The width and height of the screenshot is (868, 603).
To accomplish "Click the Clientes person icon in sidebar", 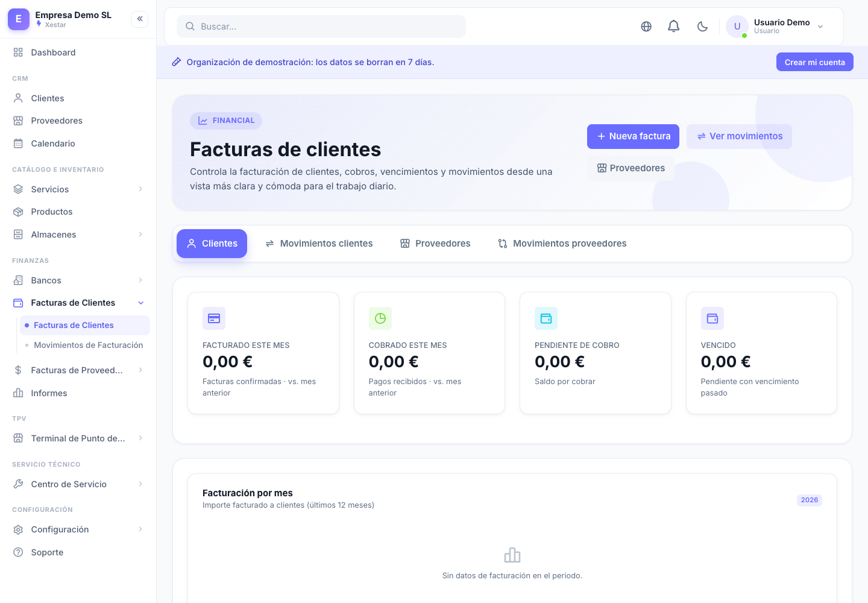I will (18, 98).
